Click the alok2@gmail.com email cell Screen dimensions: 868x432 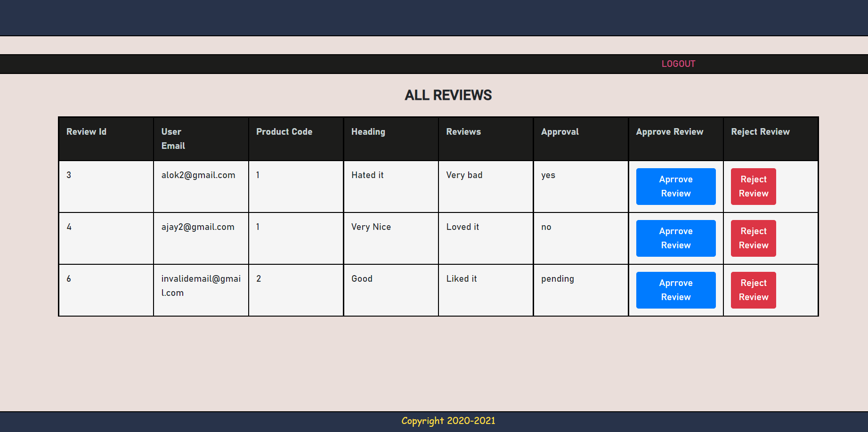[x=201, y=187]
